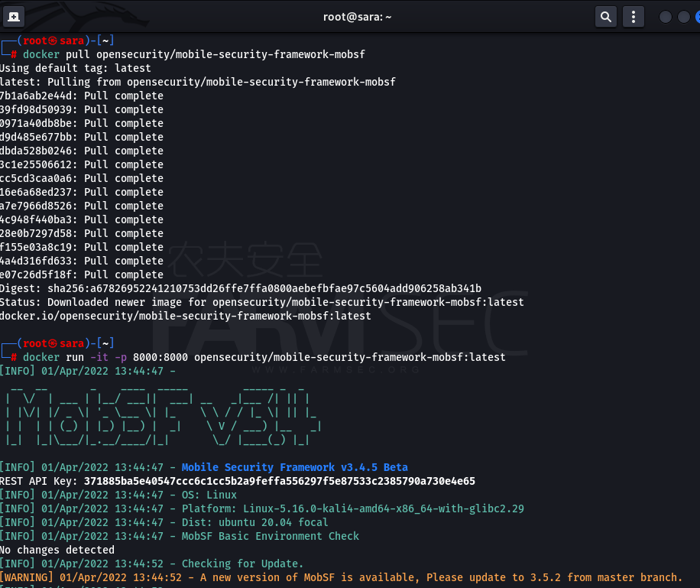700x588 pixels.
Task: Click layer 4c948f440ba3 Pull complete line
Action: point(82,219)
